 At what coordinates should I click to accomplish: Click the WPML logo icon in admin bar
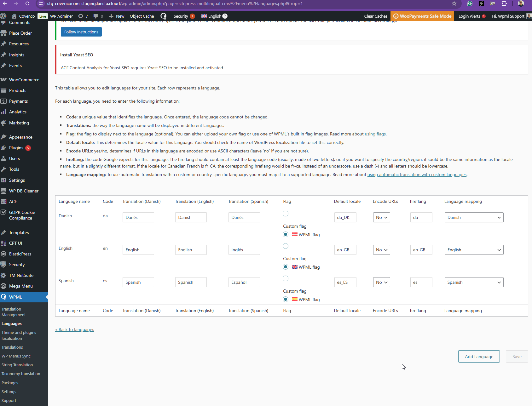tap(164, 16)
